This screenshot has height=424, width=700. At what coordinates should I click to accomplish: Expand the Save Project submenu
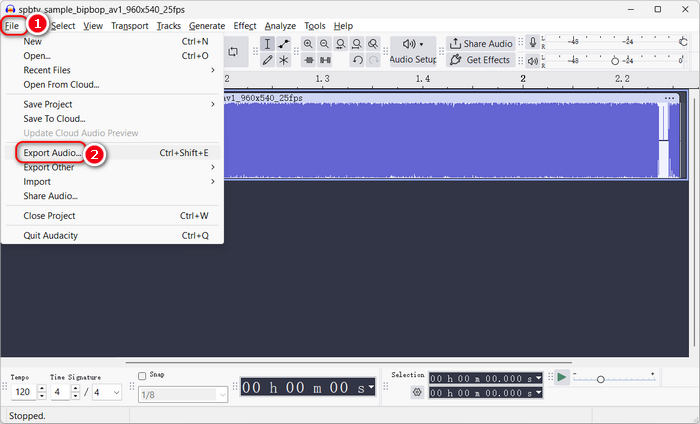coord(212,104)
